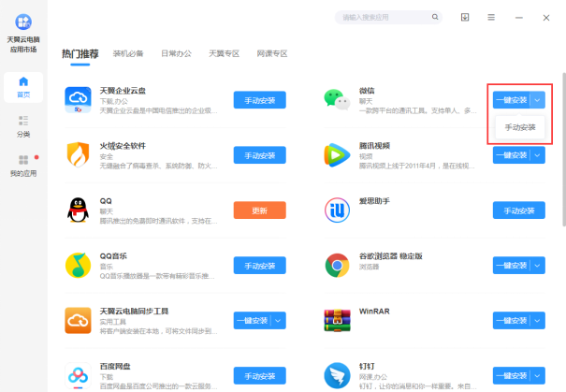Image resolution: width=566 pixels, height=392 pixels.
Task: Expand install options arrow for 腾讯视频
Action: [538, 155]
